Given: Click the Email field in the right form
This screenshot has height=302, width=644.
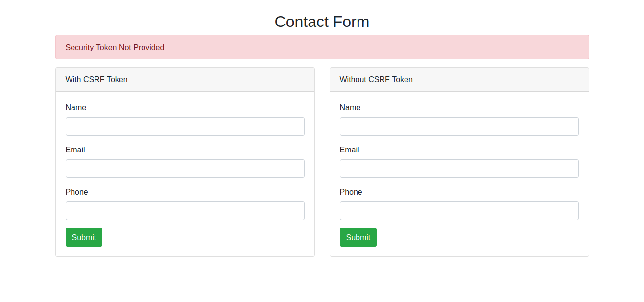Looking at the screenshot, I should 459,168.
